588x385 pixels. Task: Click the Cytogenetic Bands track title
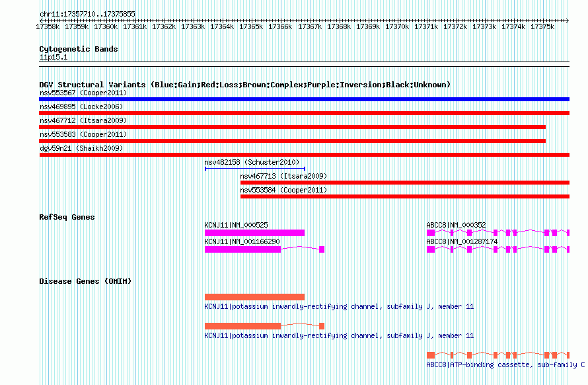[79, 49]
